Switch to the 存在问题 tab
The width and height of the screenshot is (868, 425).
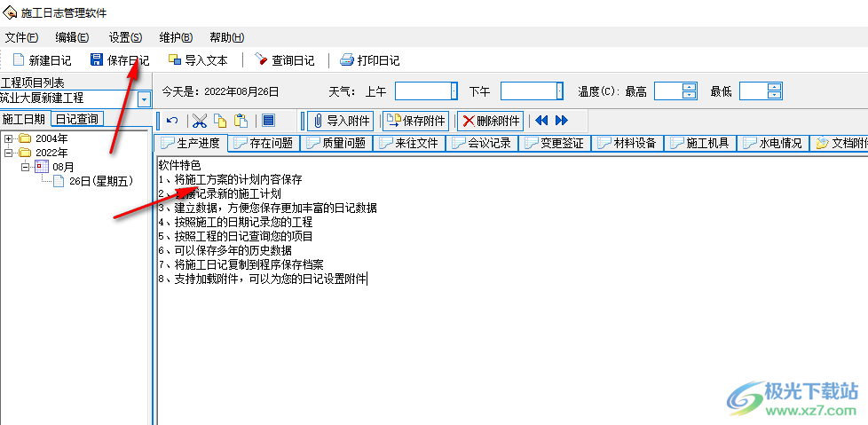[x=264, y=144]
